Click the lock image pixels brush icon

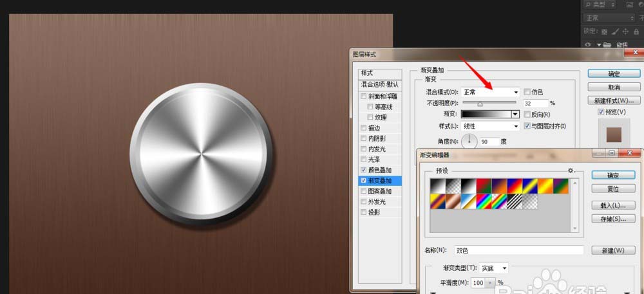(x=615, y=31)
